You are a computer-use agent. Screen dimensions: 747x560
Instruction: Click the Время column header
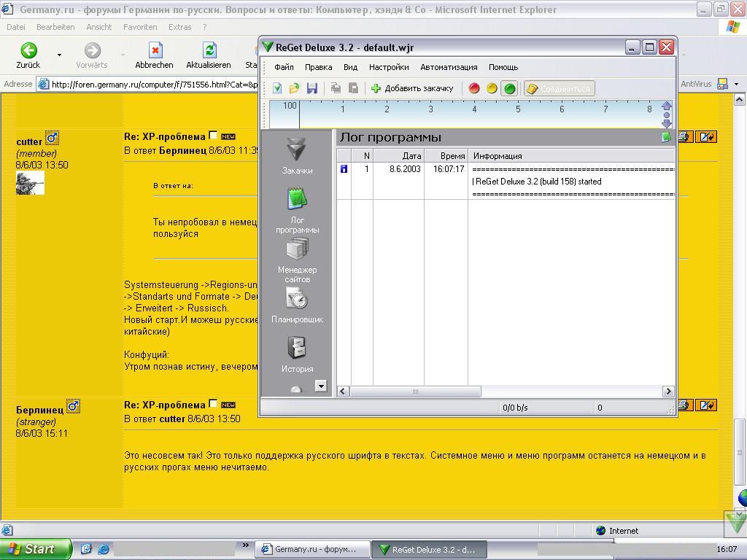[x=446, y=156]
